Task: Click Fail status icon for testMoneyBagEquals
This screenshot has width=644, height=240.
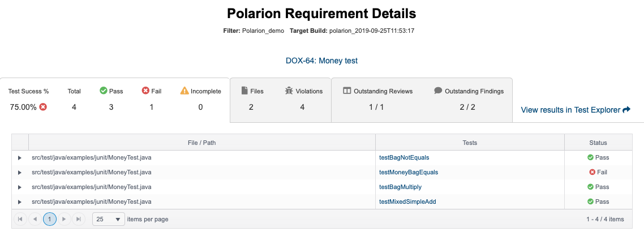Action: tap(593, 172)
